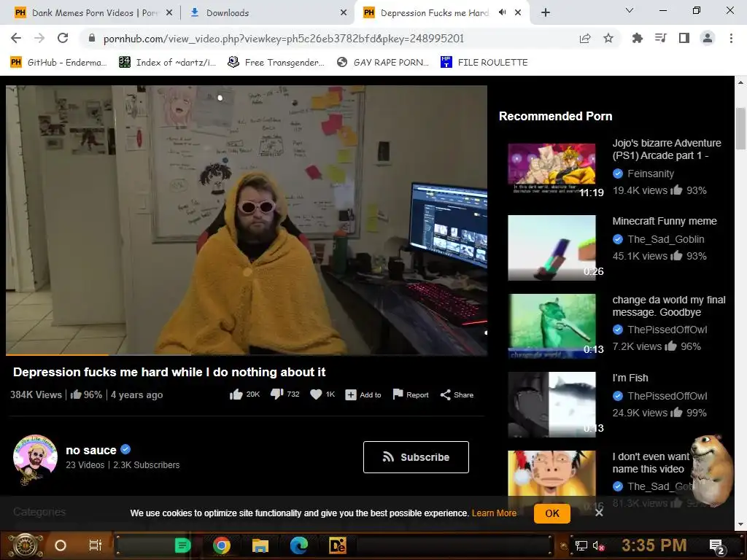Go back to the previous page
The image size is (747, 560).
coord(16,38)
